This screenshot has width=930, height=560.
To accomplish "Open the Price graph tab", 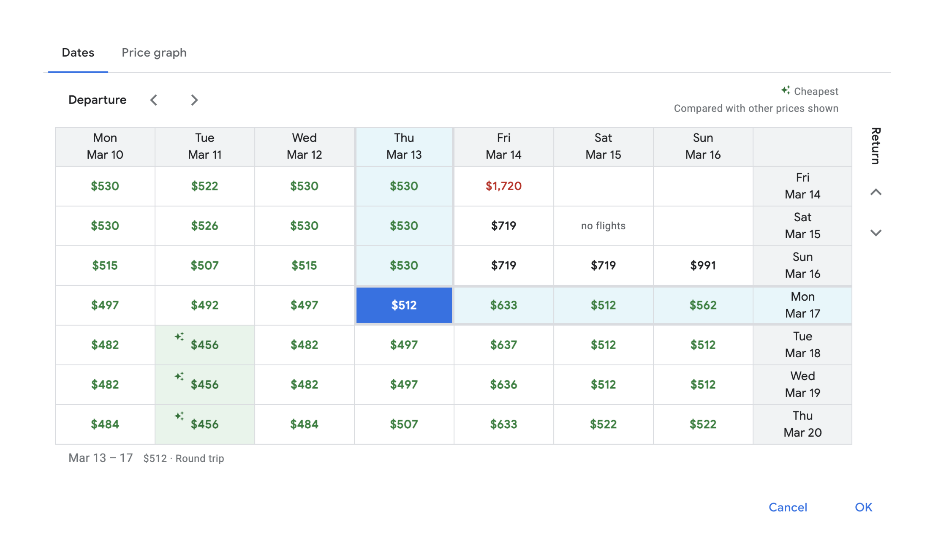I will [x=154, y=52].
